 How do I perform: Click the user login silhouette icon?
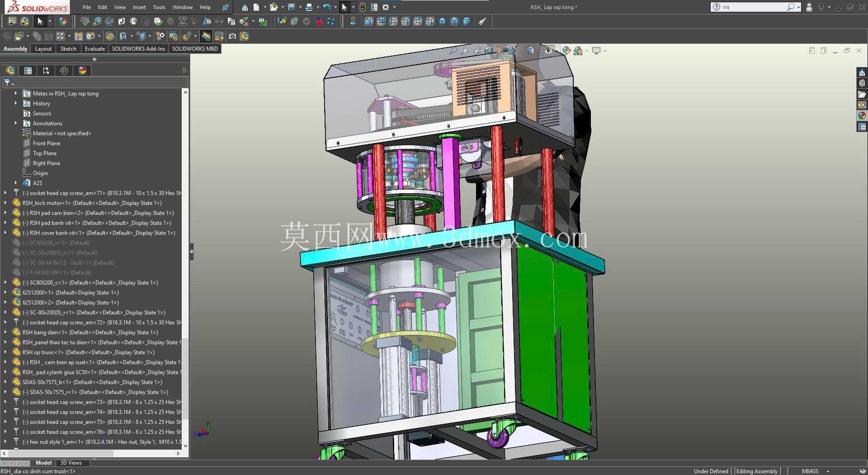809,7
